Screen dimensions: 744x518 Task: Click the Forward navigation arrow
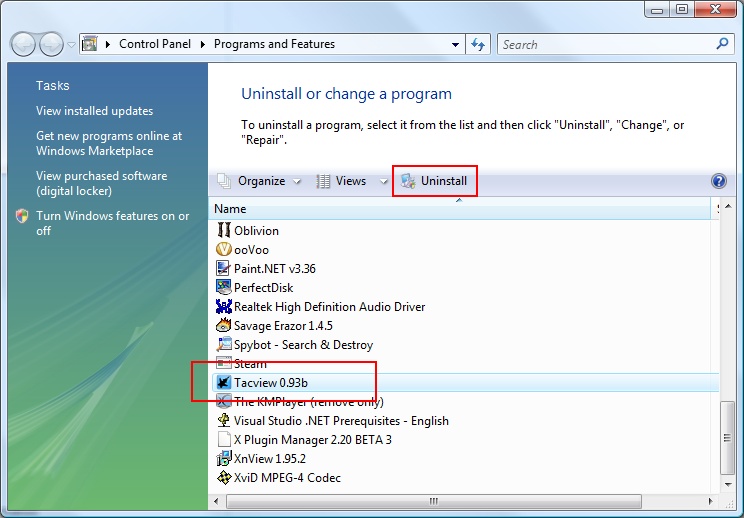(51, 45)
